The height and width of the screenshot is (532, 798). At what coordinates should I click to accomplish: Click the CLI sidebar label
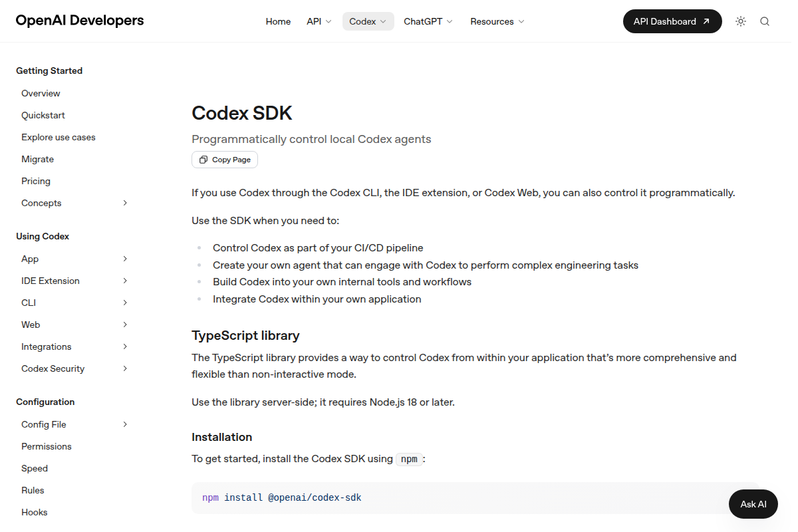(29, 303)
